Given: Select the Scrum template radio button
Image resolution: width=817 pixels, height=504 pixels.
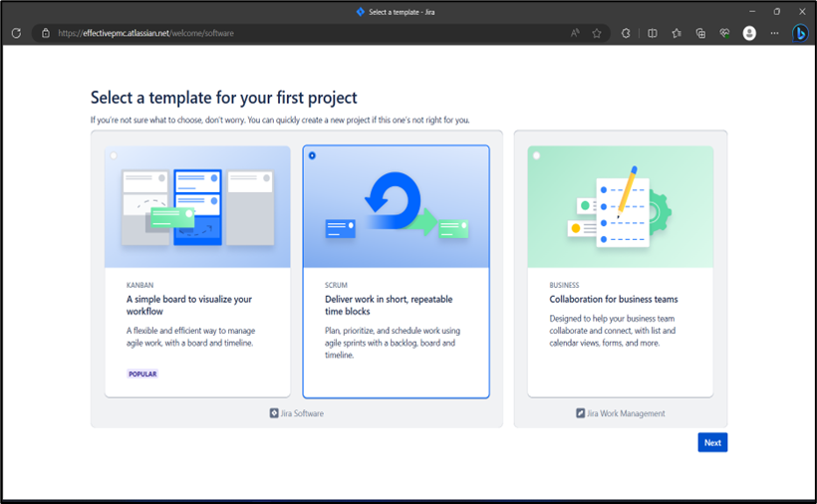Looking at the screenshot, I should [312, 155].
